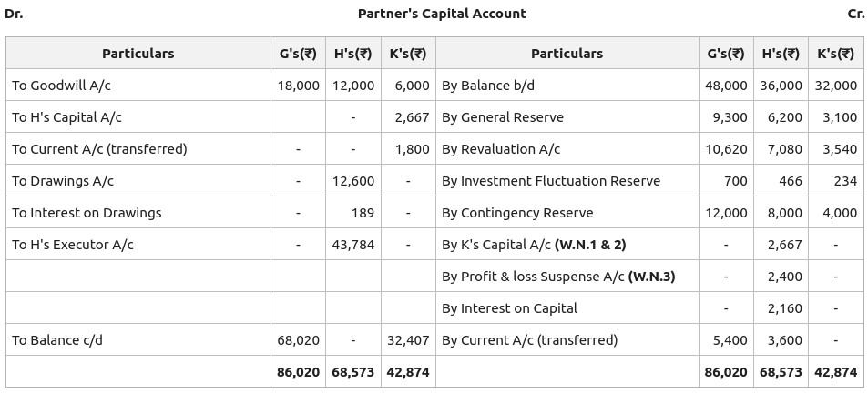868x393 pixels.
Task: Click the "Dr." label at top left
Action: pyautogui.click(x=14, y=14)
